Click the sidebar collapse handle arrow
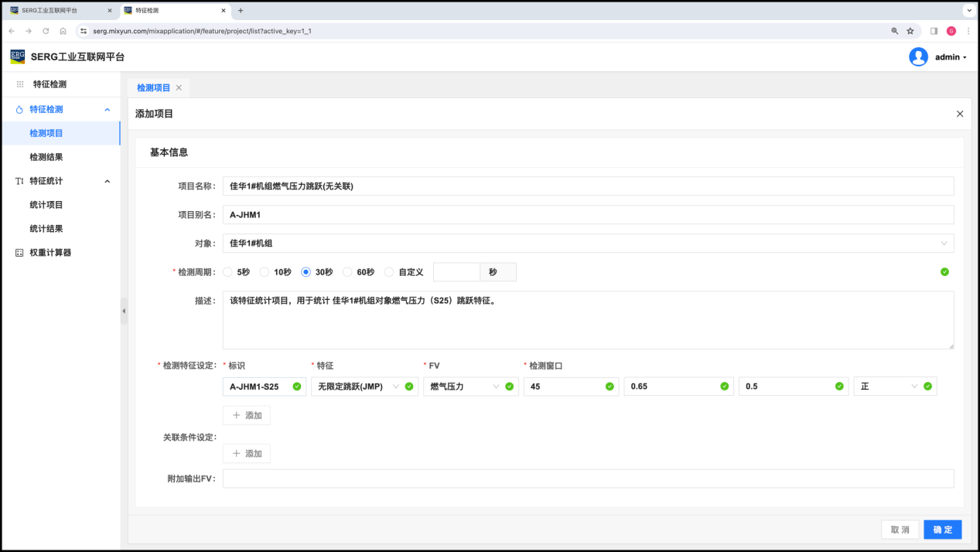This screenshot has height=552, width=980. click(x=124, y=311)
